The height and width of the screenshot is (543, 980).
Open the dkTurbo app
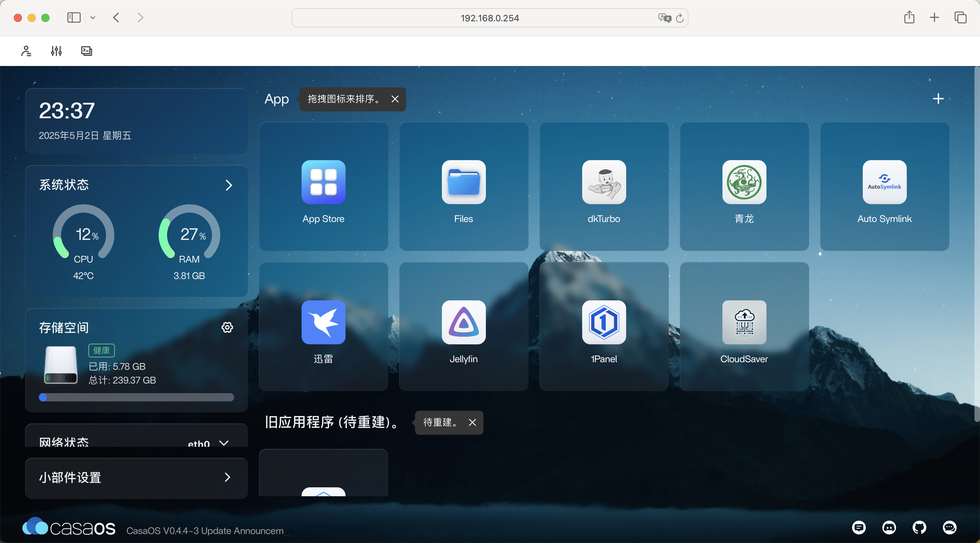point(604,182)
